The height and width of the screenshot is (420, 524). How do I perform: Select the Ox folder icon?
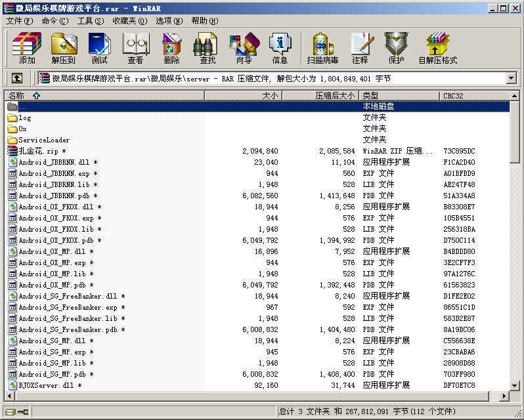[x=12, y=129]
